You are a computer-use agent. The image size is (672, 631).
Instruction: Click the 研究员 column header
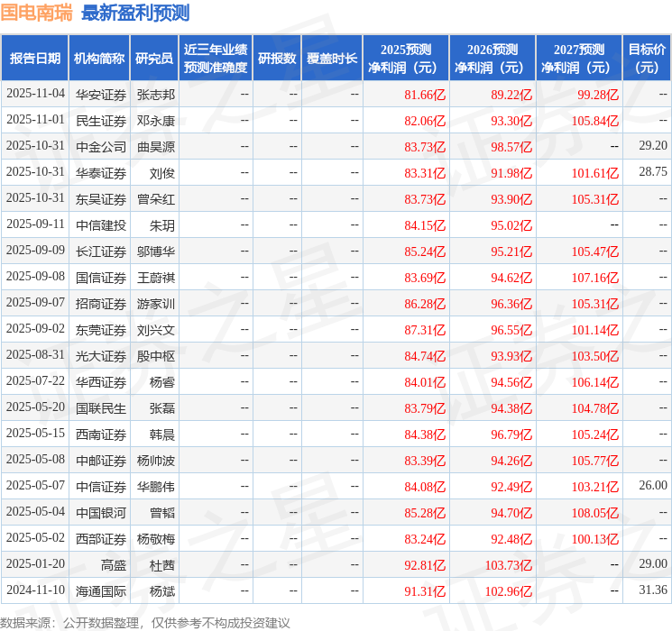tap(154, 59)
